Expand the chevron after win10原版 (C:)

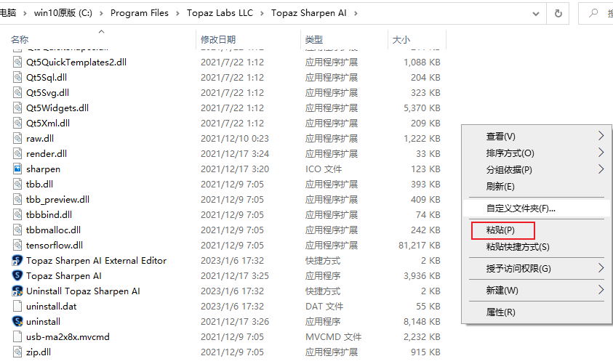pyautogui.click(x=101, y=13)
